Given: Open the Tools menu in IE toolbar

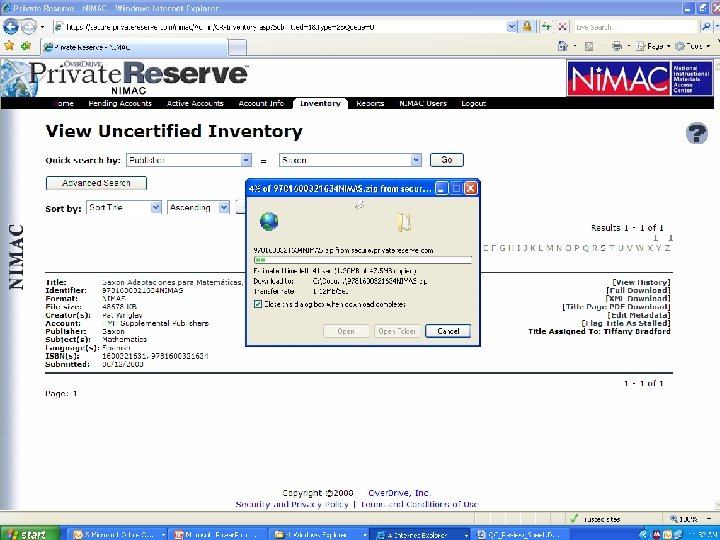Looking at the screenshot, I should [691, 46].
